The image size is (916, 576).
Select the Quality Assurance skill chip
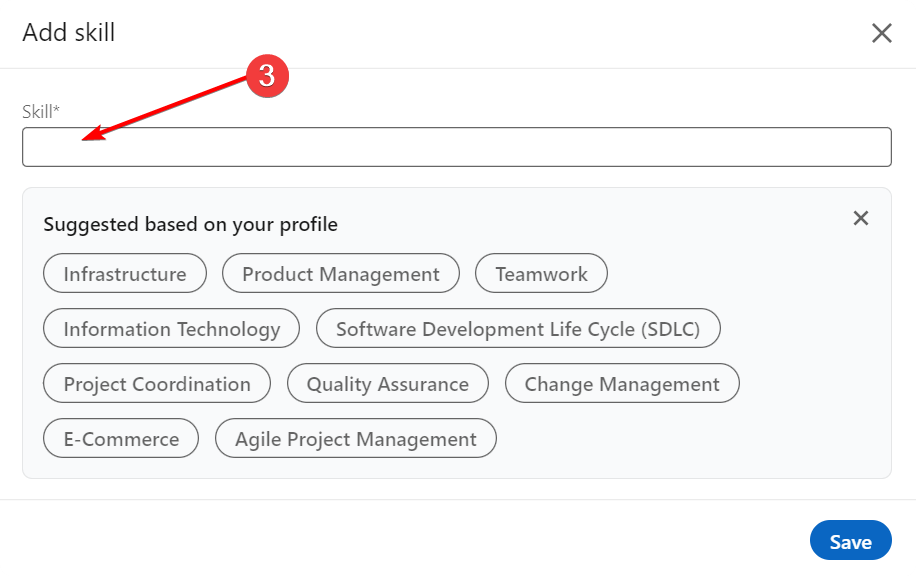click(x=388, y=384)
